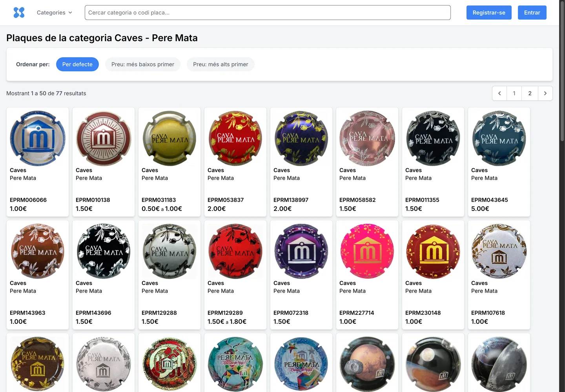
Task: Open teal plaque image EPRM043645
Action: (499, 138)
